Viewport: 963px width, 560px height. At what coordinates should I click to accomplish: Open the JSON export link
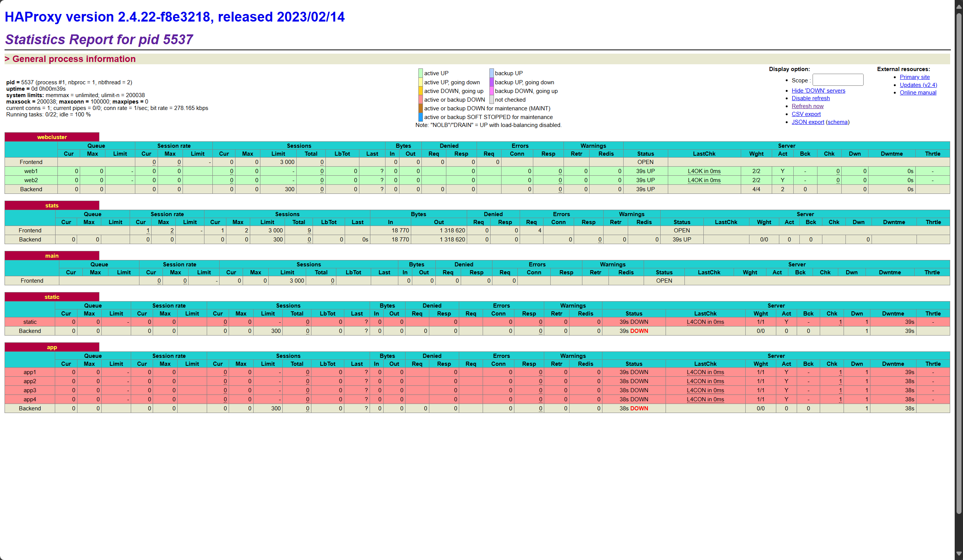pos(807,122)
